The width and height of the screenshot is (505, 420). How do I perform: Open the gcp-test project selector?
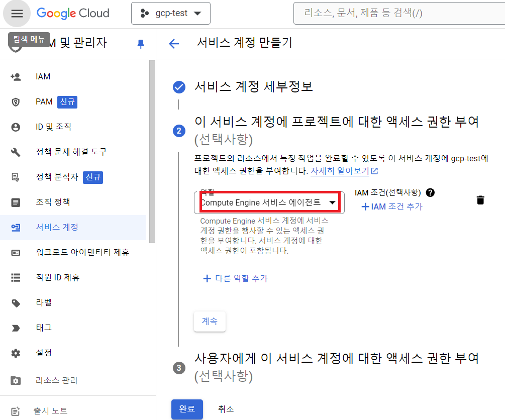pyautogui.click(x=171, y=13)
